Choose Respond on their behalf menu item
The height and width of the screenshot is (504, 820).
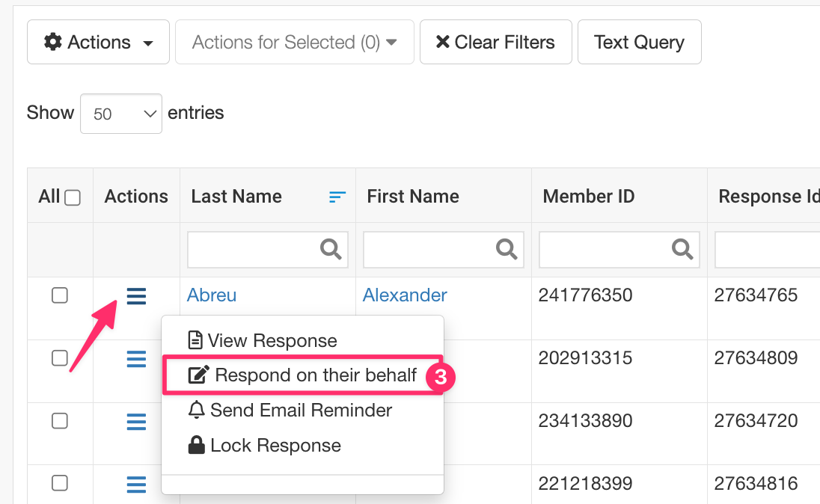tap(302, 375)
